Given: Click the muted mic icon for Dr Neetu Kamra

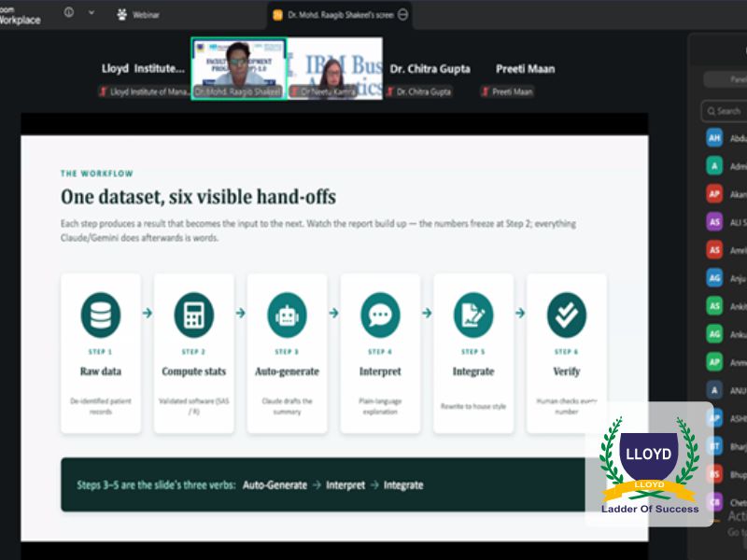Looking at the screenshot, I should (295, 91).
